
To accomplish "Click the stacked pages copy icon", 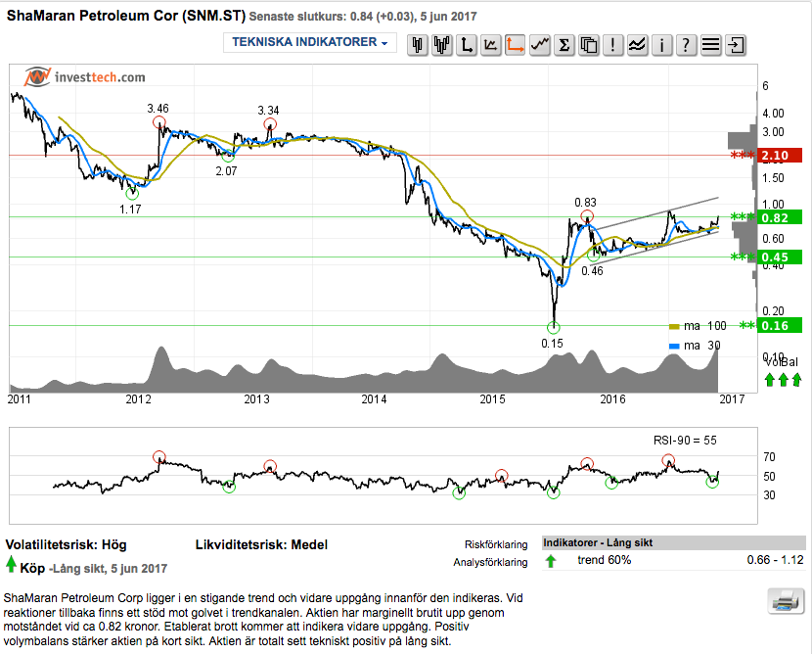I will coord(588,45).
